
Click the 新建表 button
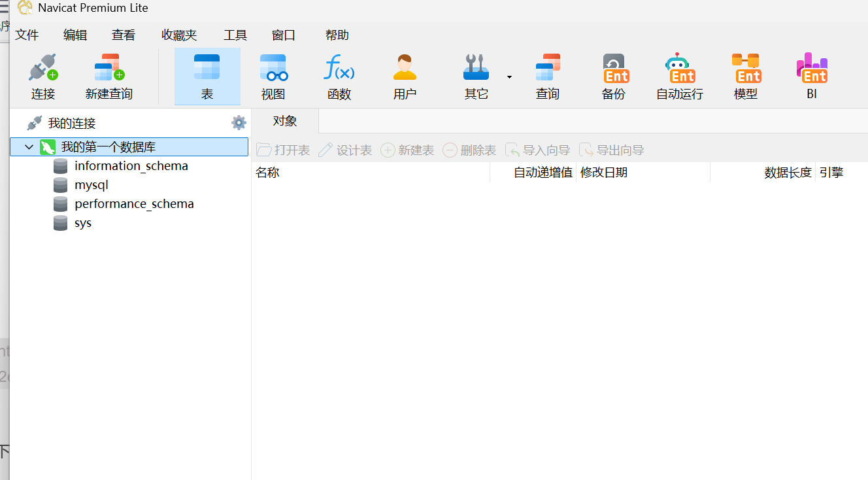407,150
